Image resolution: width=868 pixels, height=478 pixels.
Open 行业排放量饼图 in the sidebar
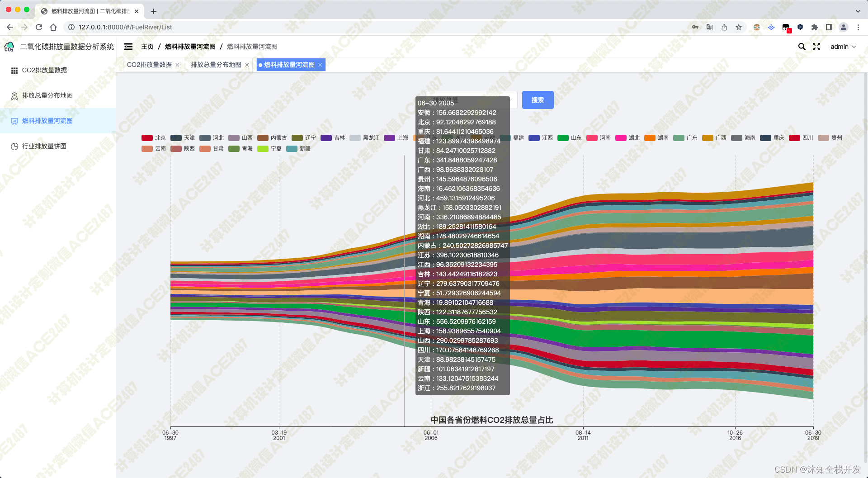point(58,146)
